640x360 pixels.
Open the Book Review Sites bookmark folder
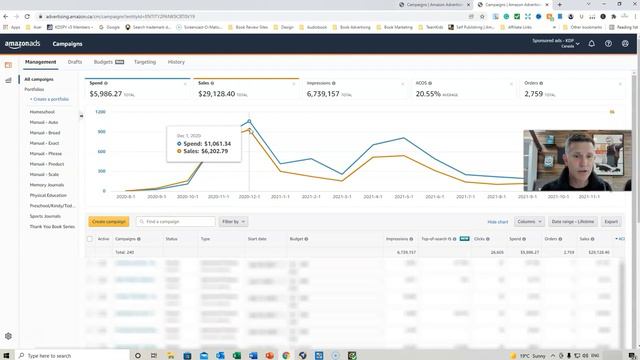point(248,27)
